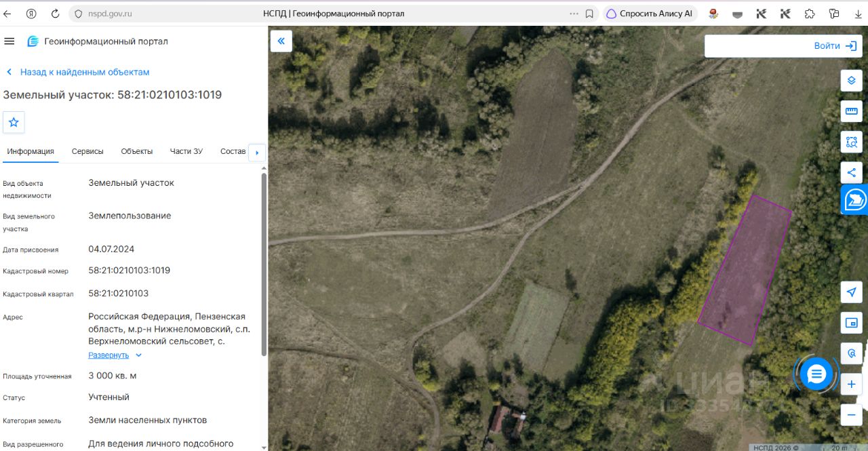Locate my position with the arrow icon
868x451 pixels.
(x=852, y=292)
